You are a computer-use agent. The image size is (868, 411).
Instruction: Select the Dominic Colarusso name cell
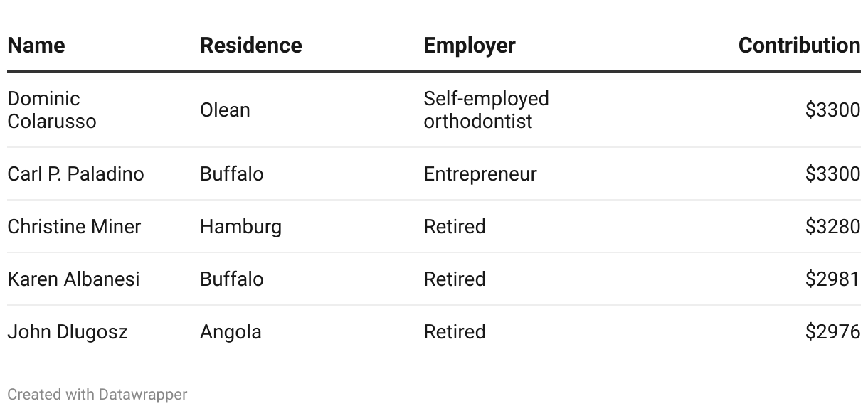(x=51, y=110)
